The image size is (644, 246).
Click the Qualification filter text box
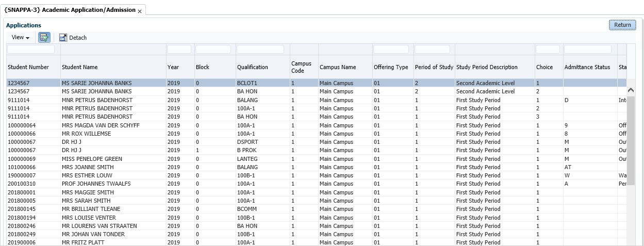(x=260, y=50)
